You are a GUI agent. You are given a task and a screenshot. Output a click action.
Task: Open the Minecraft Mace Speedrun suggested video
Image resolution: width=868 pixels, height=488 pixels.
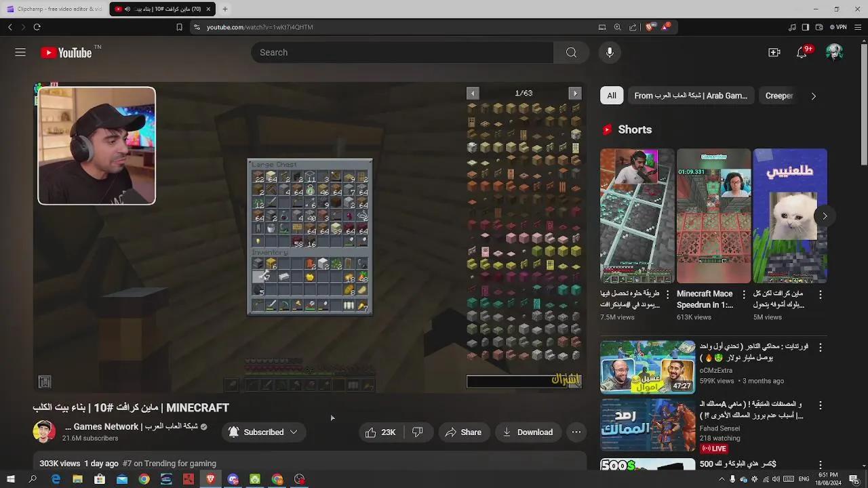(x=713, y=217)
